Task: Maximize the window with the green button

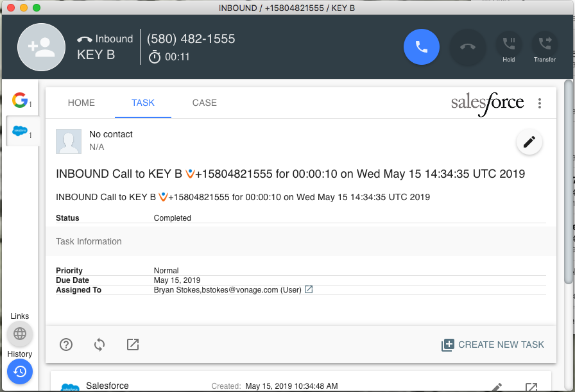Action: pyautogui.click(x=37, y=8)
